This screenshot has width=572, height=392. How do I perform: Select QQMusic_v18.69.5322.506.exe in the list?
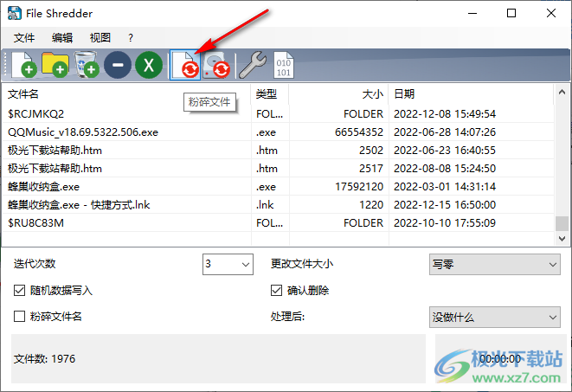(x=279, y=132)
